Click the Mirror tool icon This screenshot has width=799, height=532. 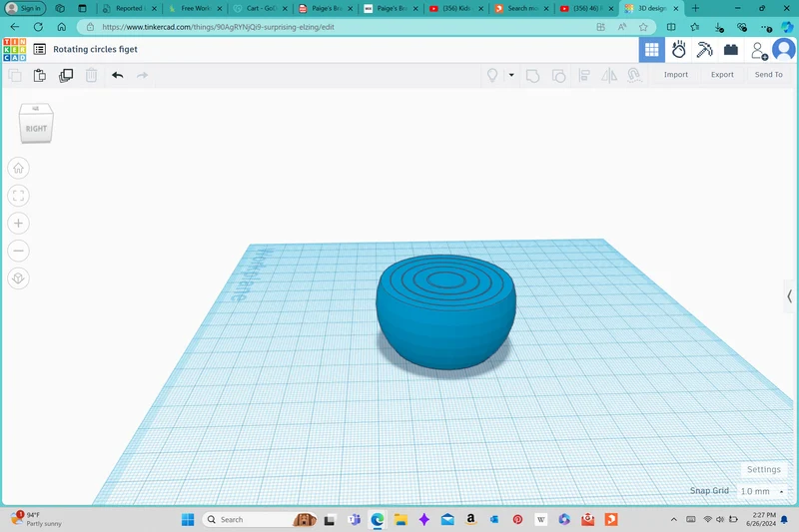pyautogui.click(x=609, y=75)
